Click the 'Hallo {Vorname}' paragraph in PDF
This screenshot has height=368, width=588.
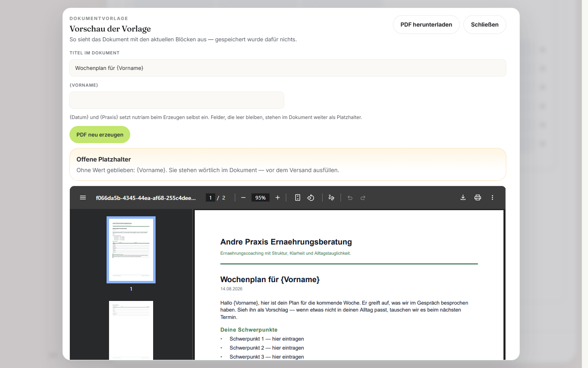click(344, 310)
